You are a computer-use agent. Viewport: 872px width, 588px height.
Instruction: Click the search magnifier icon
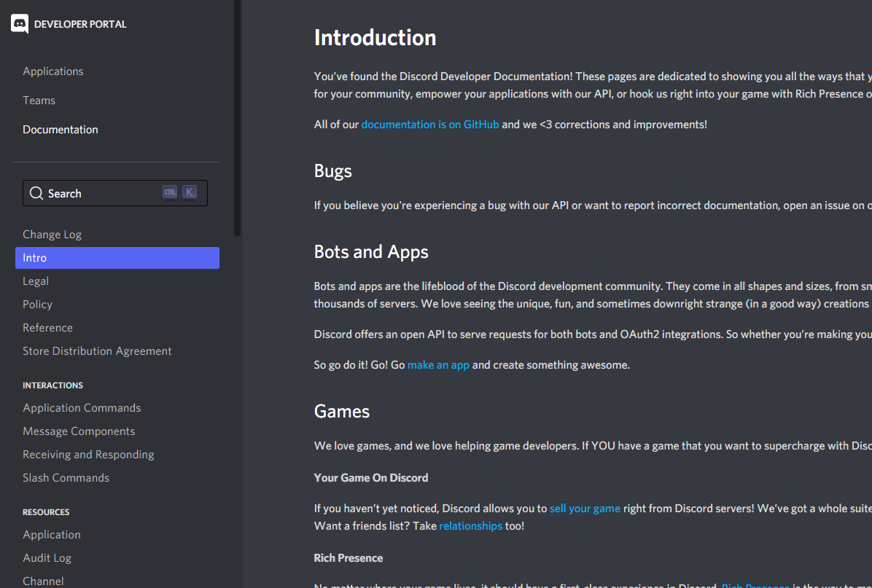(x=36, y=193)
